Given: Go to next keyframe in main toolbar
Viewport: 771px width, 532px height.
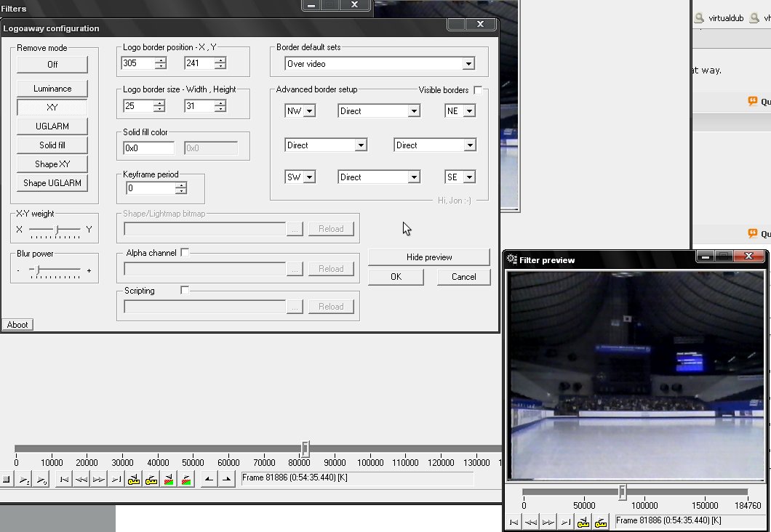Looking at the screenshot, I should 151,480.
